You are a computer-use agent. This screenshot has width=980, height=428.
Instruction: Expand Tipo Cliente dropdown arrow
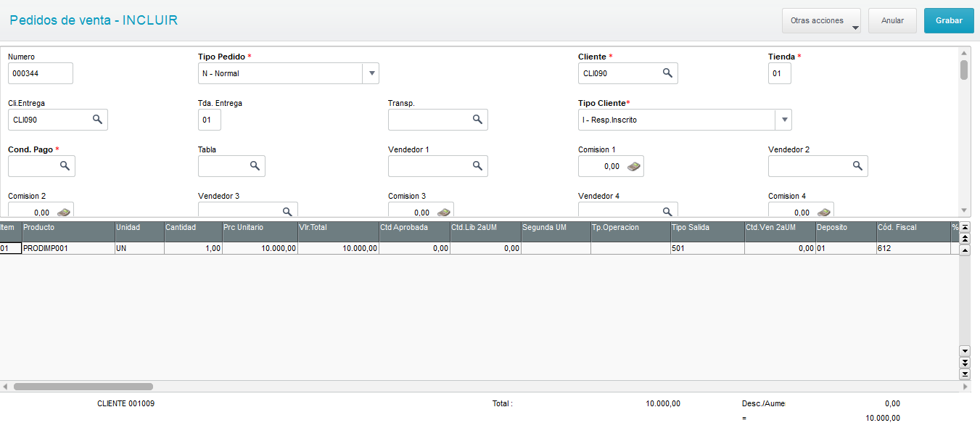[783, 120]
